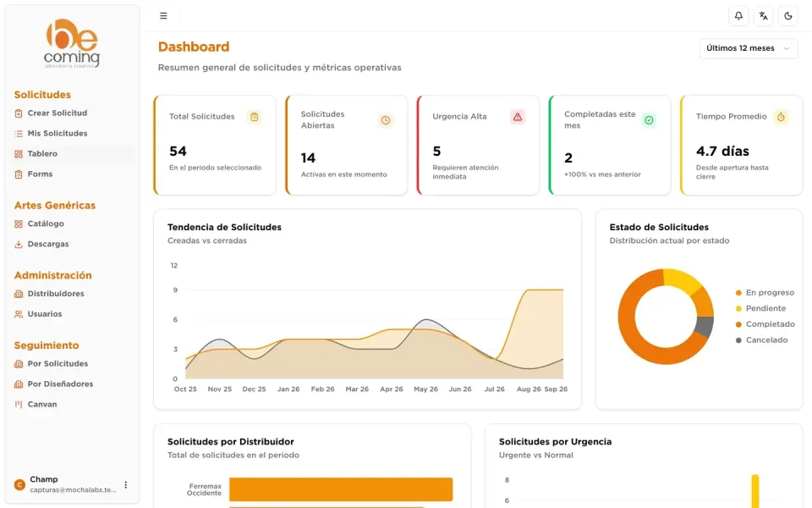Select the Urgencia Alta card value 5
This screenshot has height=508, width=812.
(x=436, y=152)
